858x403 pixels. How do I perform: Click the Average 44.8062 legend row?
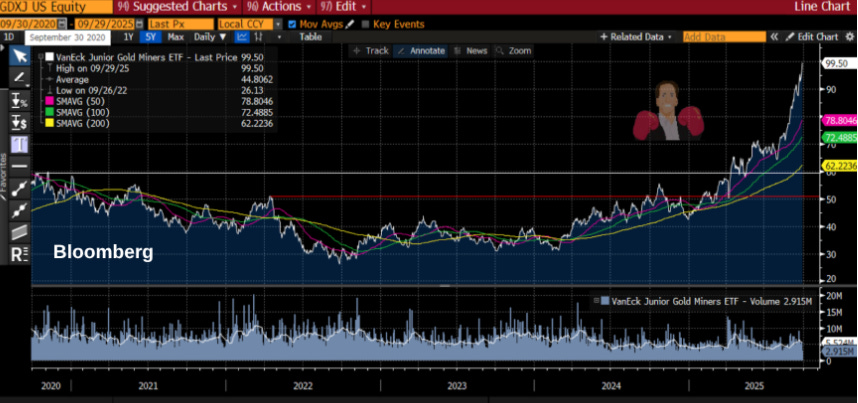160,79
